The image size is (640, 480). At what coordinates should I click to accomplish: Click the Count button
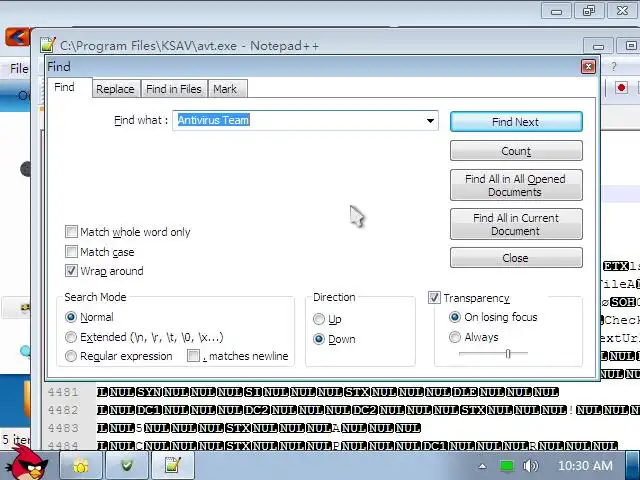(516, 151)
